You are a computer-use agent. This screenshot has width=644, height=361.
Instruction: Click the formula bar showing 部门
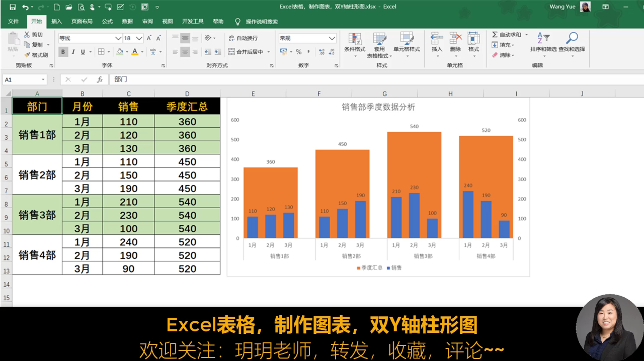pos(376,79)
